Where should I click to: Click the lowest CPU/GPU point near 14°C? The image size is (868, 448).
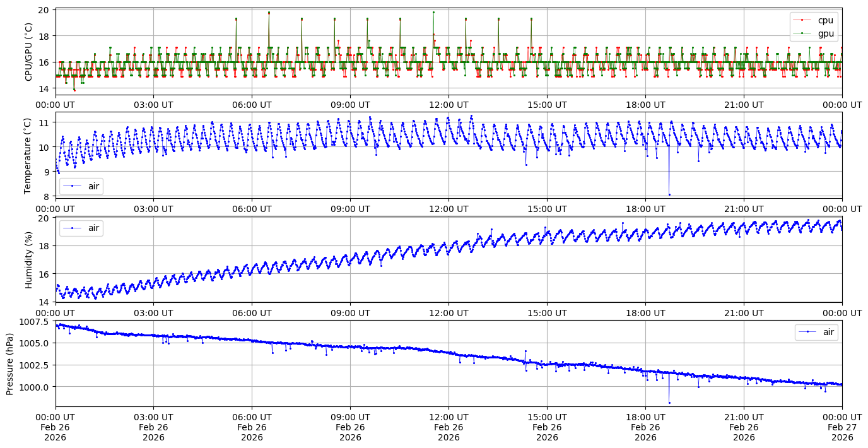point(74,90)
